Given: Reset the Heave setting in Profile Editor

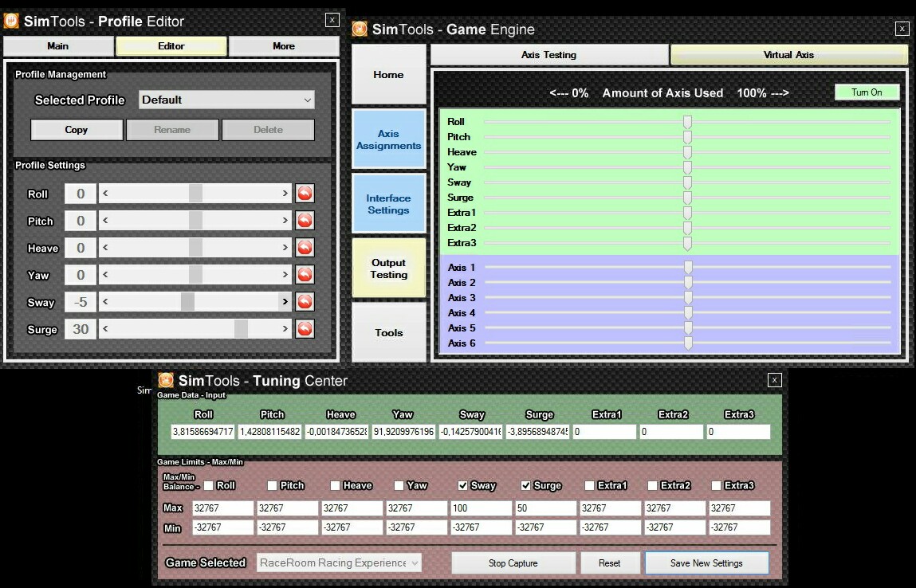Looking at the screenshot, I should tap(305, 248).
